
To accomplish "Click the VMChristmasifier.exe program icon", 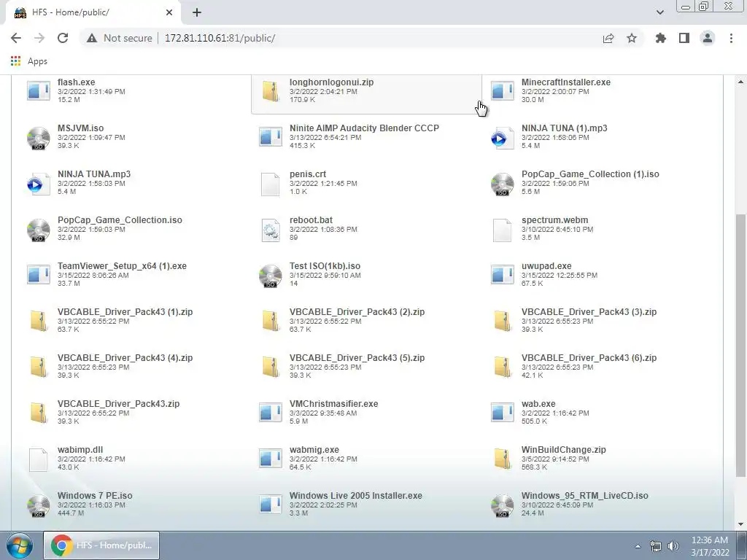I will pyautogui.click(x=270, y=412).
